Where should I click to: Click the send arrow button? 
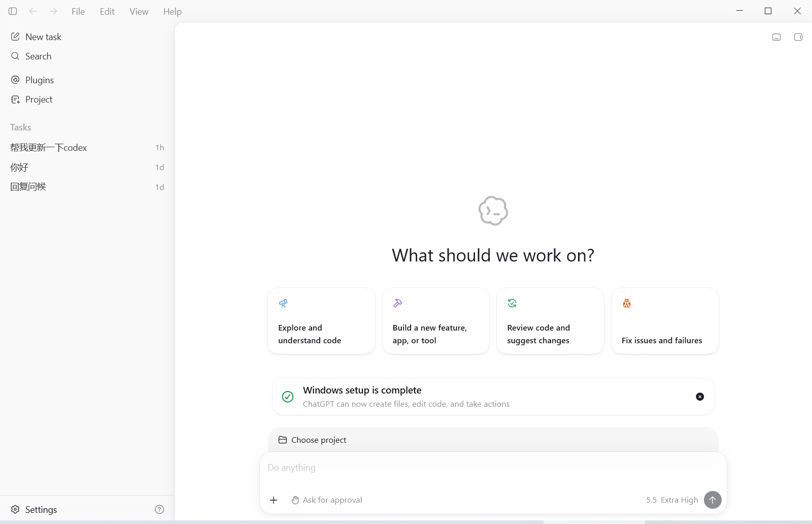(713, 500)
